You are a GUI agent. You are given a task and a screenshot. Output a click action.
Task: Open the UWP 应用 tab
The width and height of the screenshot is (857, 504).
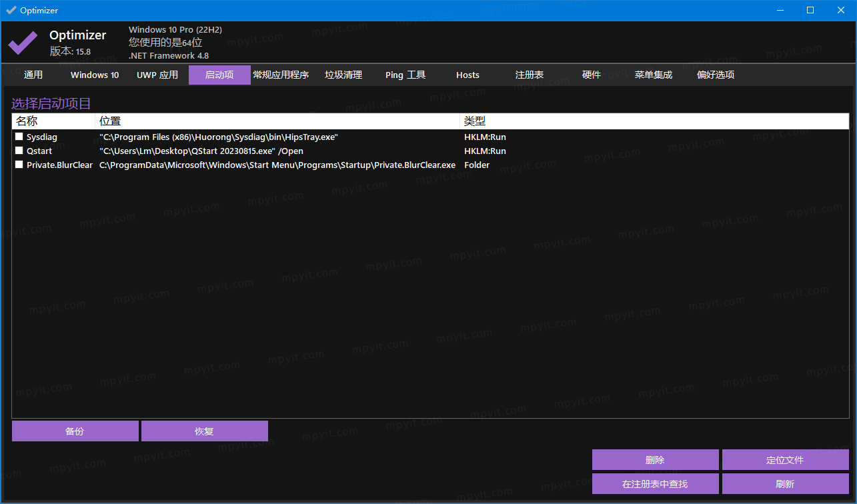[x=157, y=75]
